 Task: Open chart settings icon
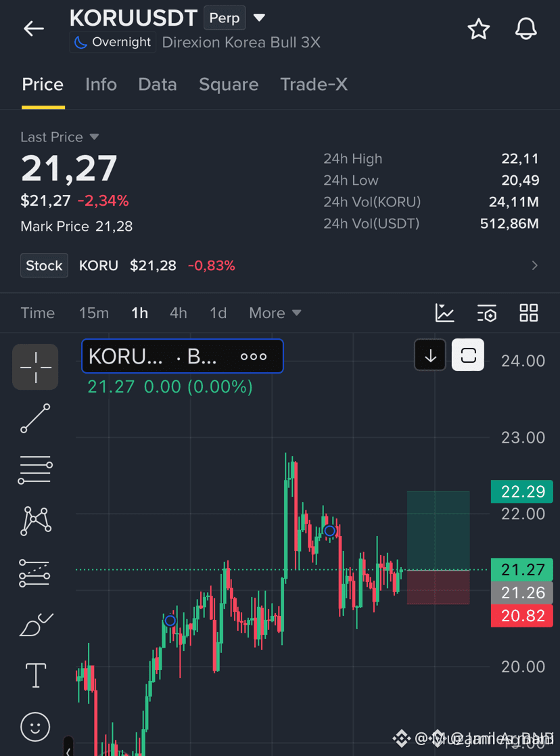coord(487,313)
